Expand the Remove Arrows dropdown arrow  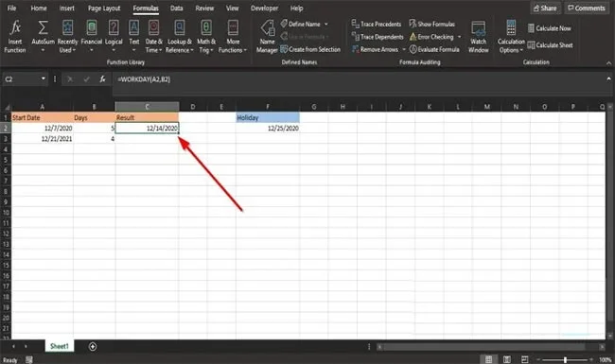coord(404,49)
